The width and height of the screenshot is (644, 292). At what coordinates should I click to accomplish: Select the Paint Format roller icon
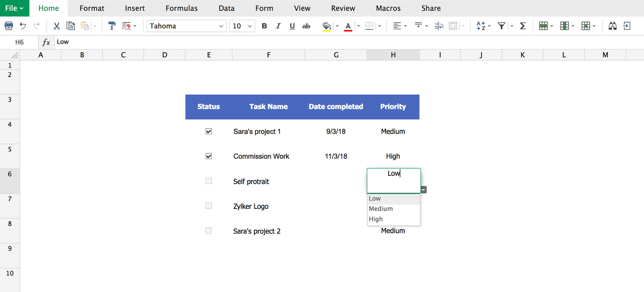112,26
